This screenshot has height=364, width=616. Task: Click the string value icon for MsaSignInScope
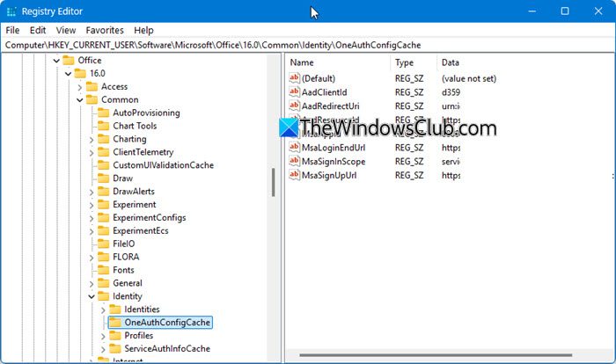(294, 162)
